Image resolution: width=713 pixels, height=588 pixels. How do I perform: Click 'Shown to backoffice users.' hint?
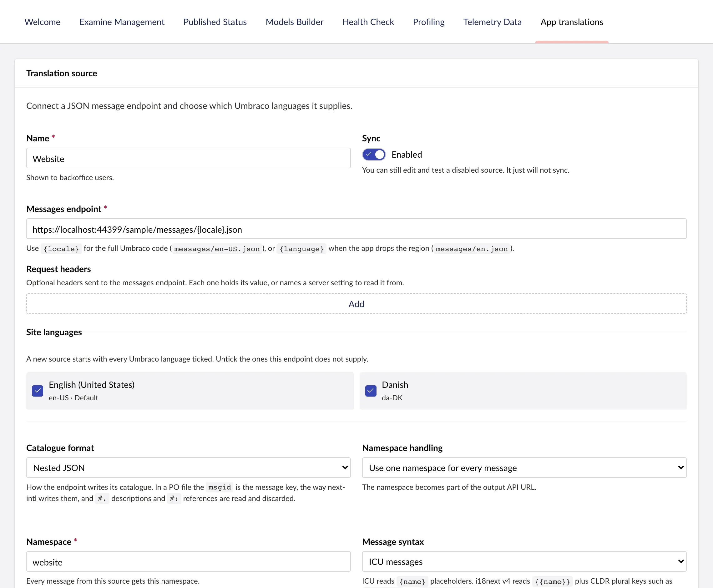[70, 177]
